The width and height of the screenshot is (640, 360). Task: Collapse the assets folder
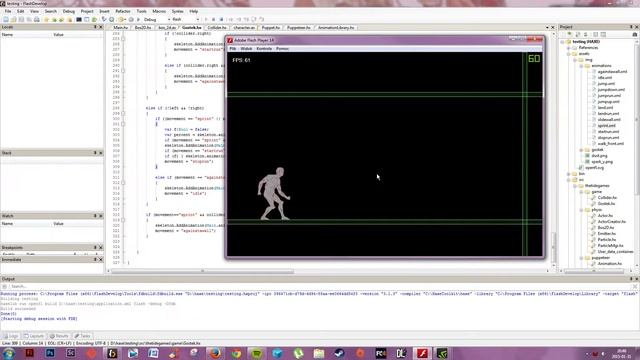pos(569,53)
